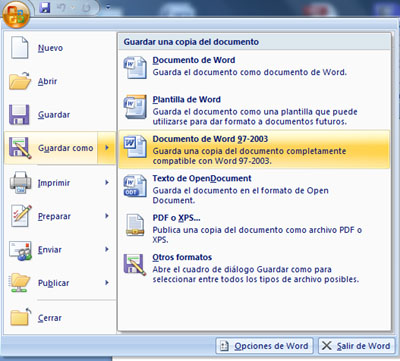Click the folder icon for Cerrar
This screenshot has height=361, width=400.
(x=20, y=317)
